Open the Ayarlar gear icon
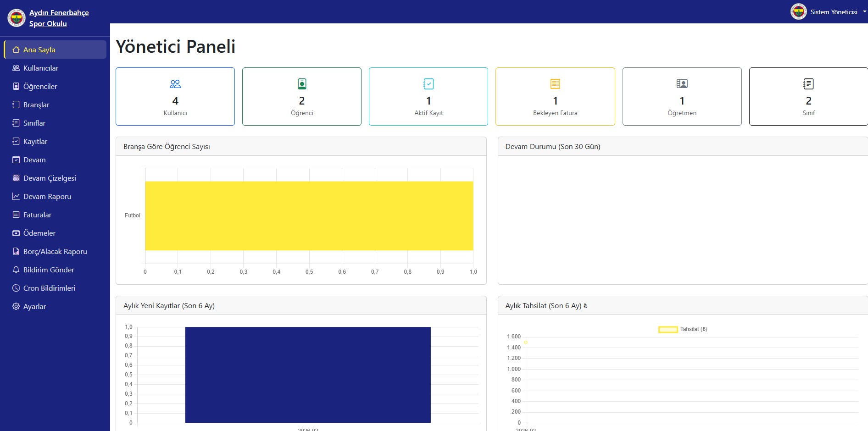868x431 pixels. pyautogui.click(x=16, y=306)
